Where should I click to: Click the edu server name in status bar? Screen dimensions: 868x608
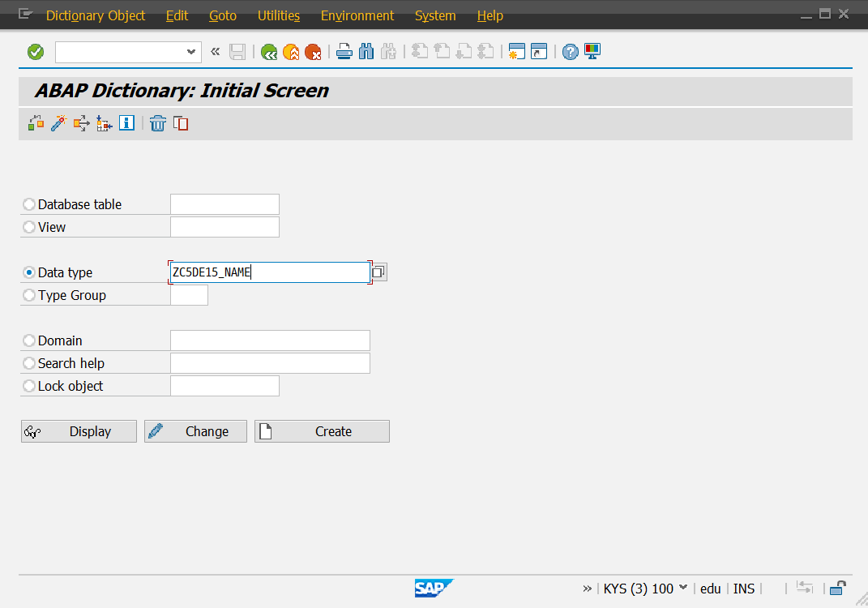pyautogui.click(x=710, y=589)
